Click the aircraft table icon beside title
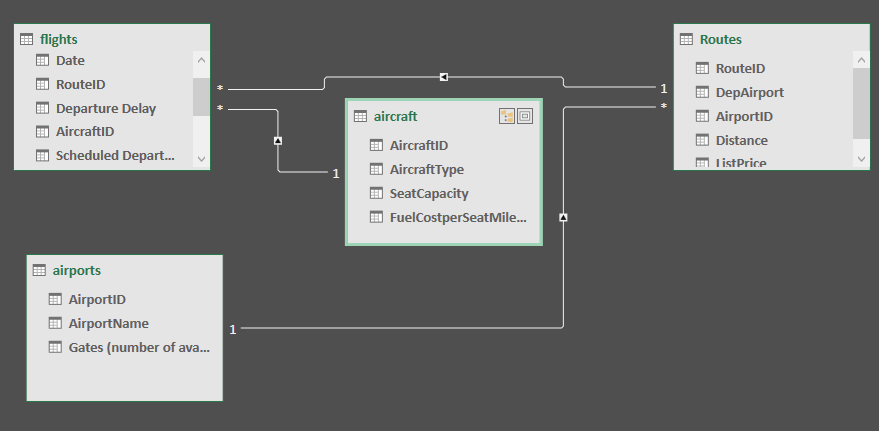Screen dimensions: 879x431 pos(360,117)
